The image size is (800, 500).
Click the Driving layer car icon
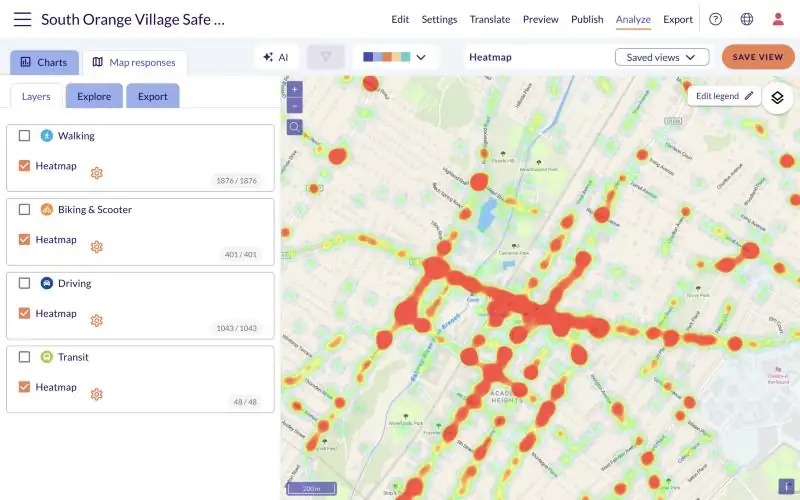[x=46, y=283]
